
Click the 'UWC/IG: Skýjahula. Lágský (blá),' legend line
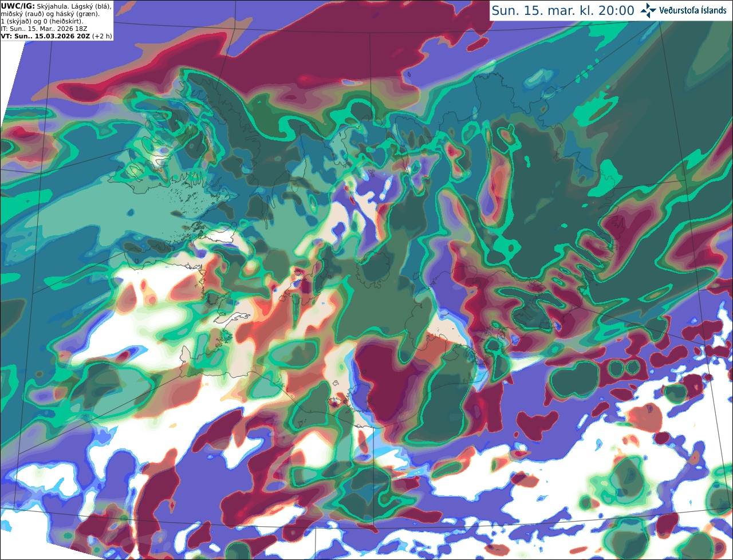click(56, 6)
